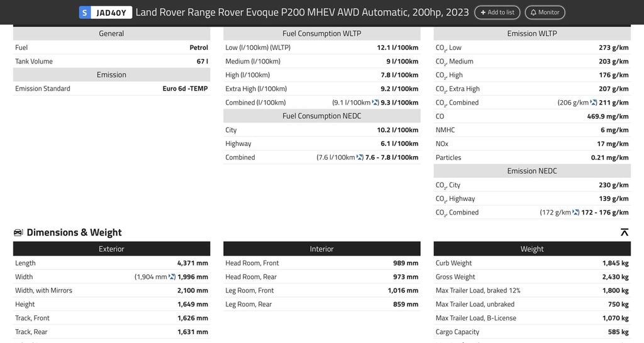Click the CO2 Medium row label
Screen dimensions: 644x343
(x=454, y=62)
